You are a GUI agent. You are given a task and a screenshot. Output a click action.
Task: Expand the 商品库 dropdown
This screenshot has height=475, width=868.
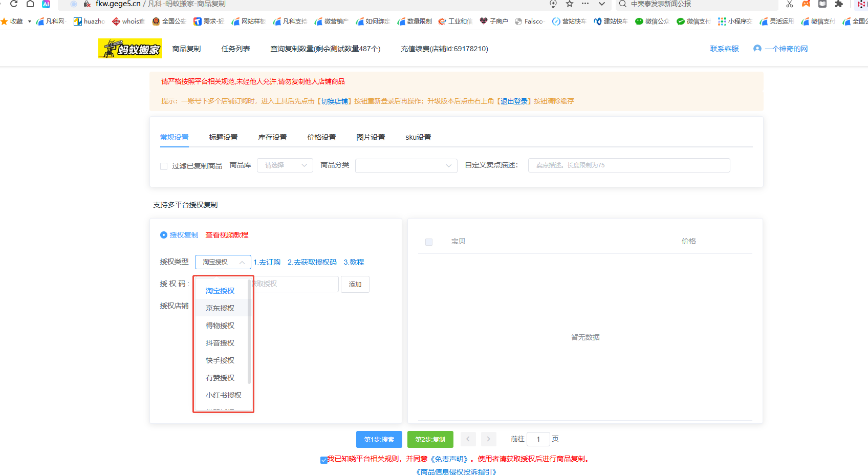(285, 165)
